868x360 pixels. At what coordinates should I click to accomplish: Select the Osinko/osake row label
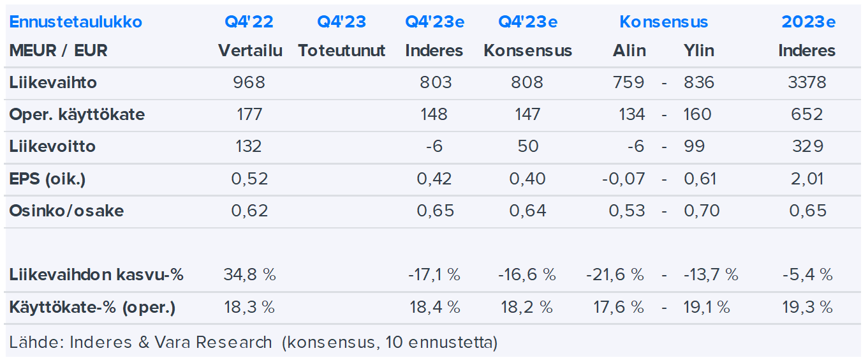(x=66, y=211)
